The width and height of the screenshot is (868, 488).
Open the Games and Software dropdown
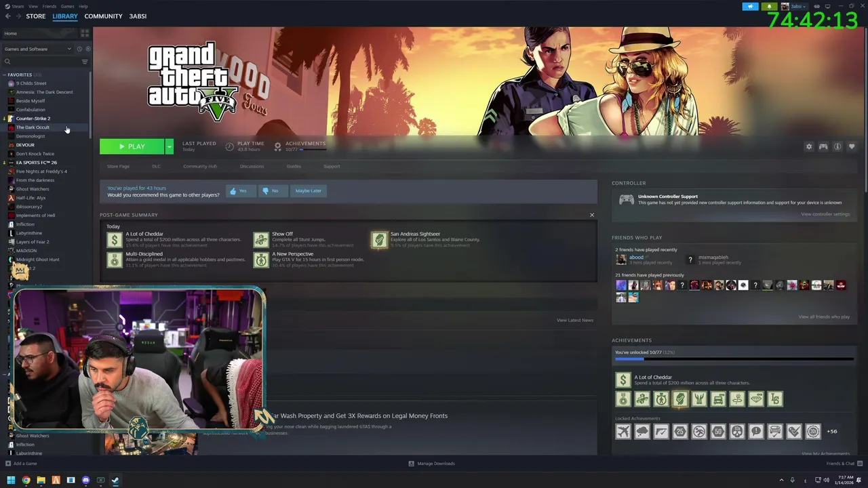coord(38,49)
